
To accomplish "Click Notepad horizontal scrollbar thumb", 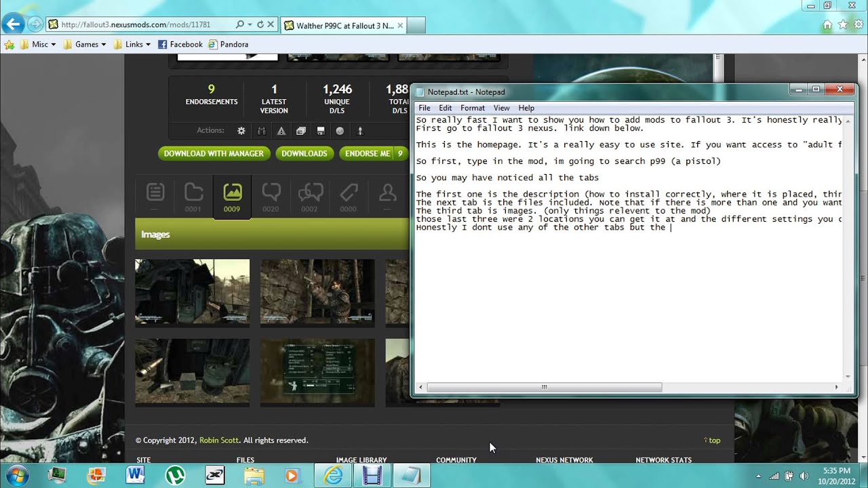I will (543, 387).
